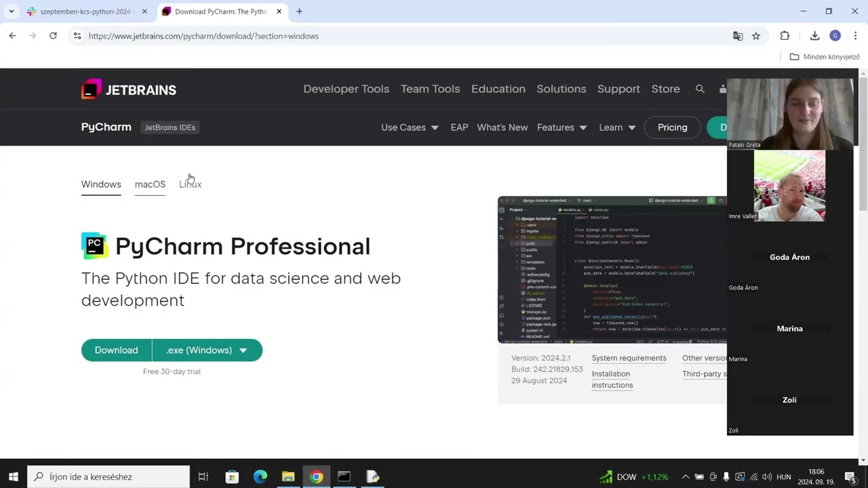Image resolution: width=868 pixels, height=488 pixels.
Task: Open the notification center icon
Action: [x=850, y=476]
